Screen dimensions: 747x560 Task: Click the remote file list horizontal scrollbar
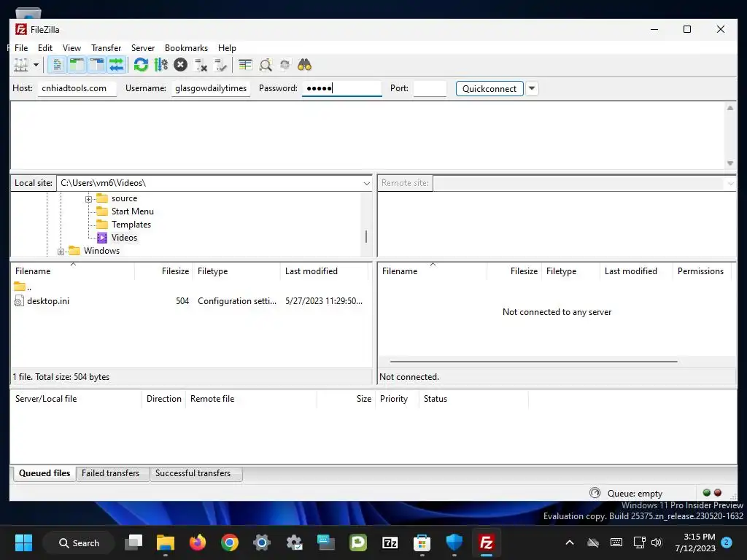533,362
